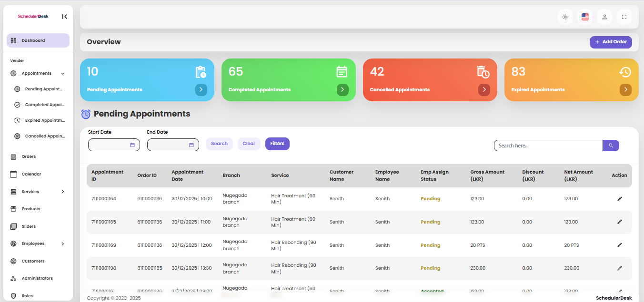
Task: Go to Orders in sidebar
Action: [x=29, y=156]
